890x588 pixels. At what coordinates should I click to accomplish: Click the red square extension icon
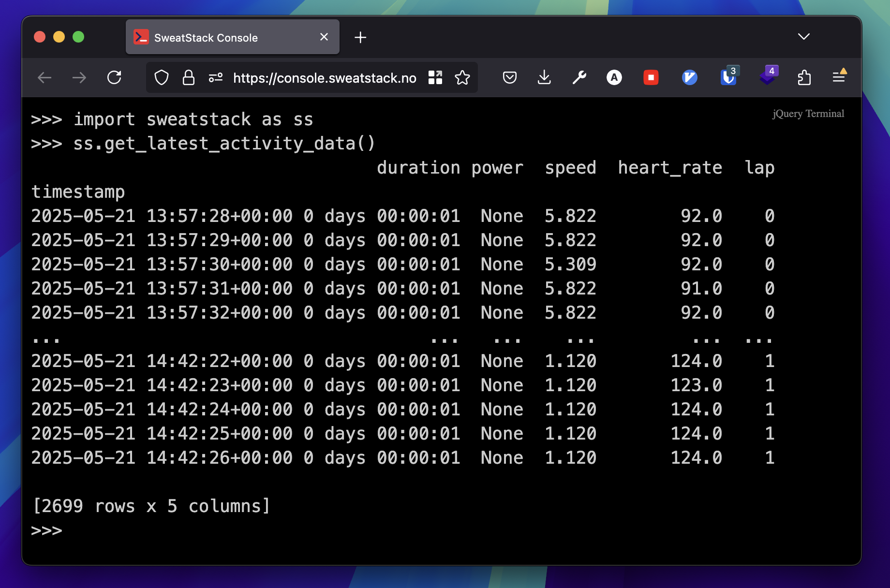651,77
